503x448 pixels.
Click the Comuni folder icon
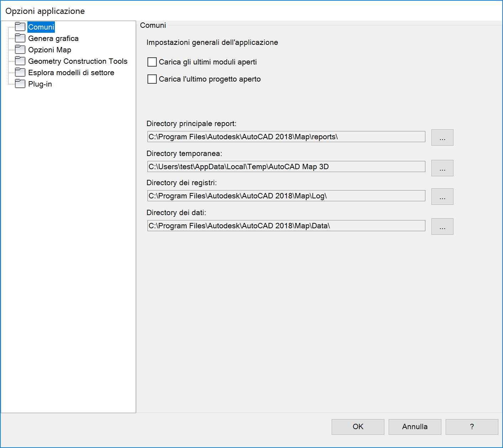20,27
